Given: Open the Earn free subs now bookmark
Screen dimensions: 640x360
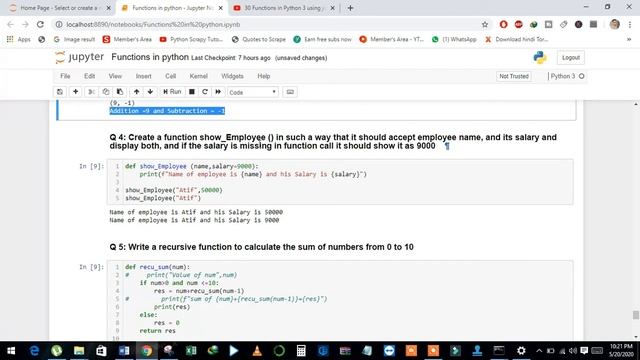Looking at the screenshot, I should tap(322, 40).
